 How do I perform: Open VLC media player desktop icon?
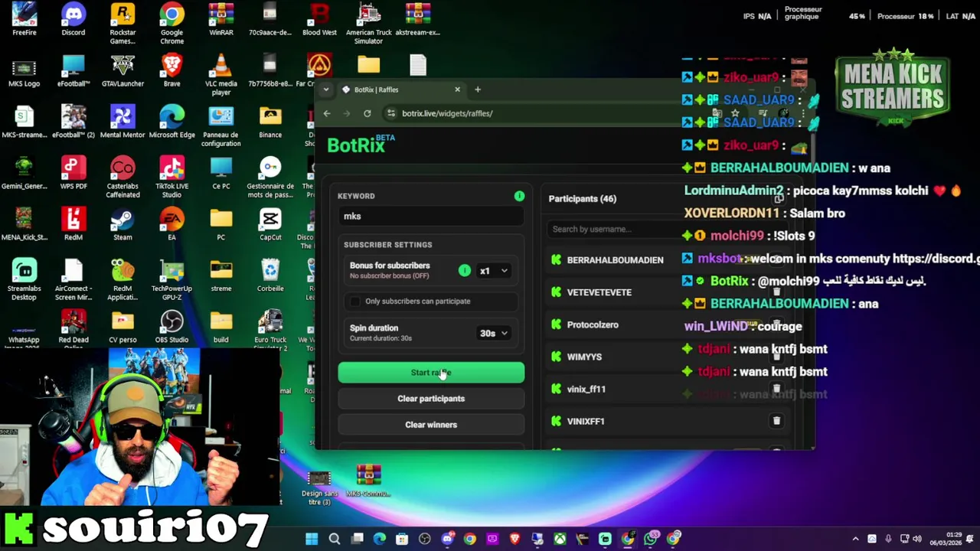[x=221, y=75]
